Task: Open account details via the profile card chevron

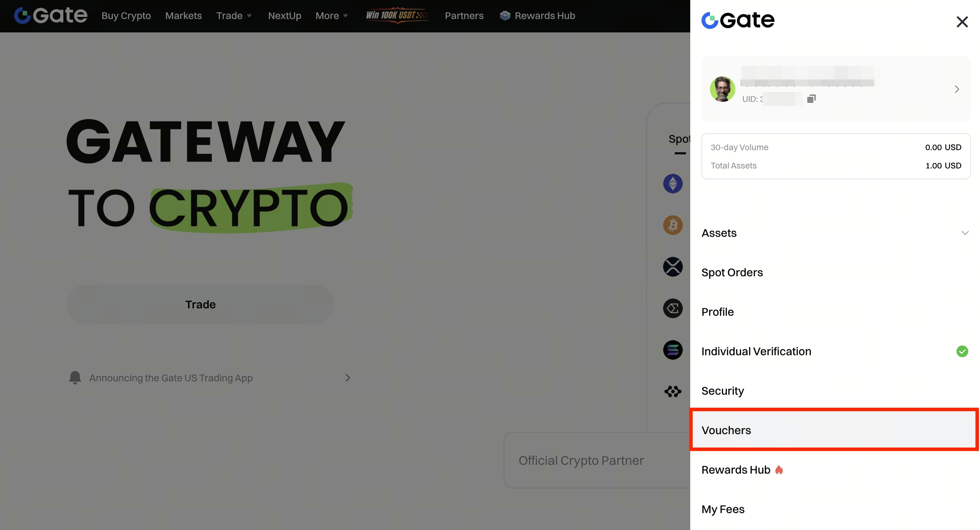Action: 956,90
